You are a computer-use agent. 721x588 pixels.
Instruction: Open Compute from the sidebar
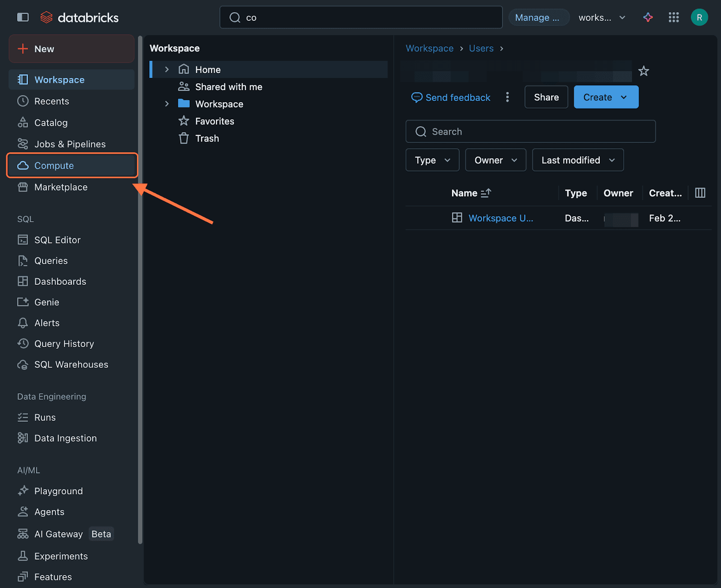point(54,165)
